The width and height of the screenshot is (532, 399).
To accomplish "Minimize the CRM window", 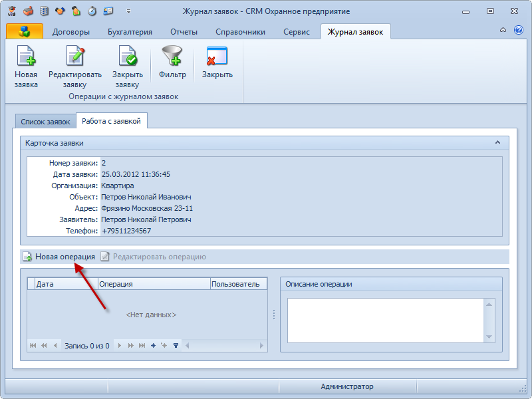I will click(466, 11).
